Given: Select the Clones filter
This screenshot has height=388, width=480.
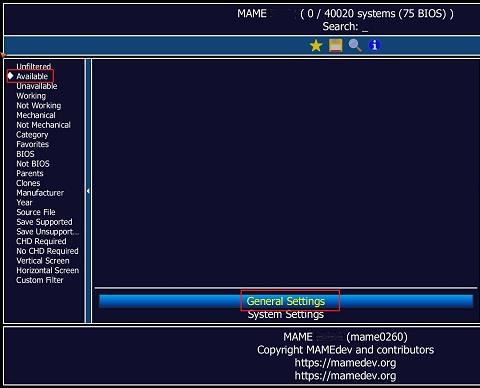Looking at the screenshot, I should (x=28, y=183).
